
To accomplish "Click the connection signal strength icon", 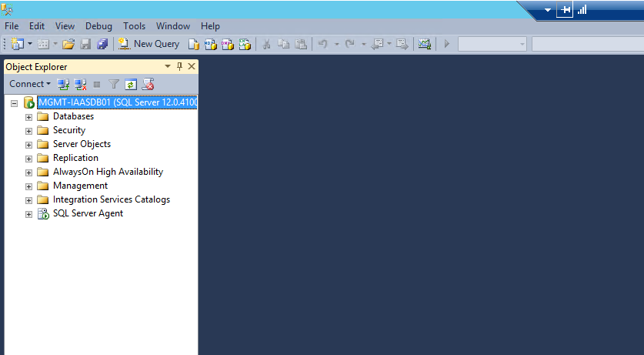I will [582, 10].
